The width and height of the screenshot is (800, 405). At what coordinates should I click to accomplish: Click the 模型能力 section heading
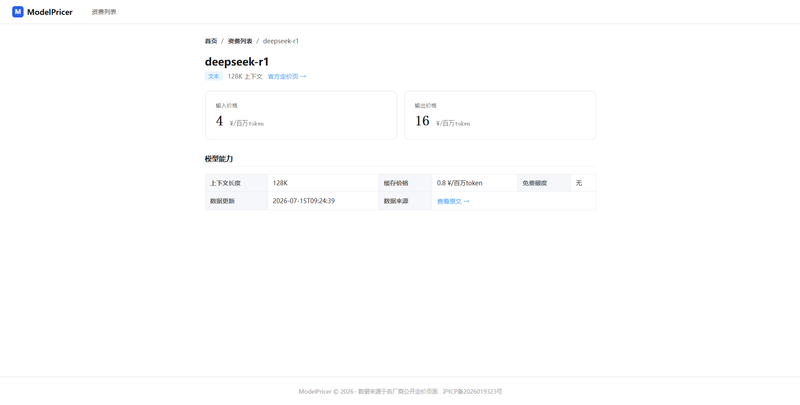point(219,159)
